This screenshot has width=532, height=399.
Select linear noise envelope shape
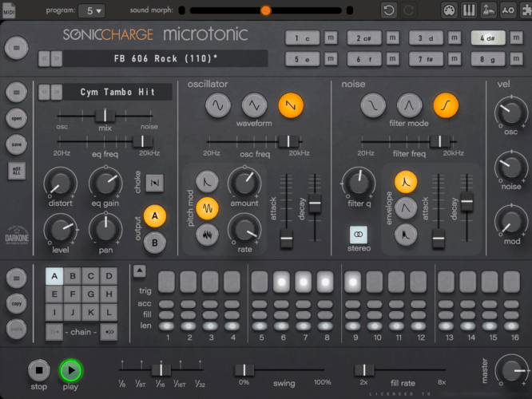(x=406, y=208)
